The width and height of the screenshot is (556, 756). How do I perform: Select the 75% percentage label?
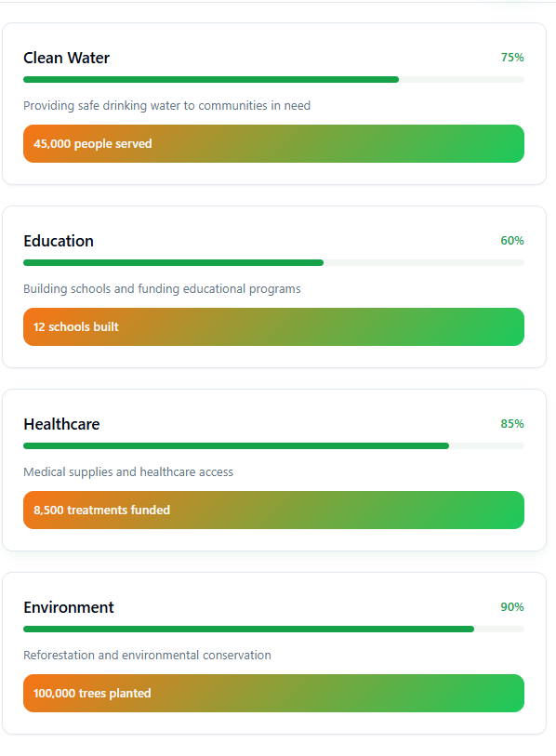[x=512, y=58]
